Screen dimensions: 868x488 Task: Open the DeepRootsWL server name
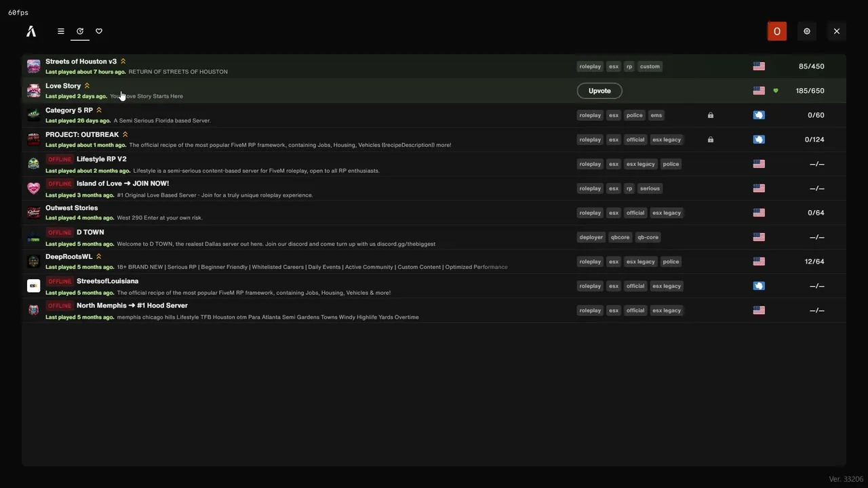click(x=69, y=257)
